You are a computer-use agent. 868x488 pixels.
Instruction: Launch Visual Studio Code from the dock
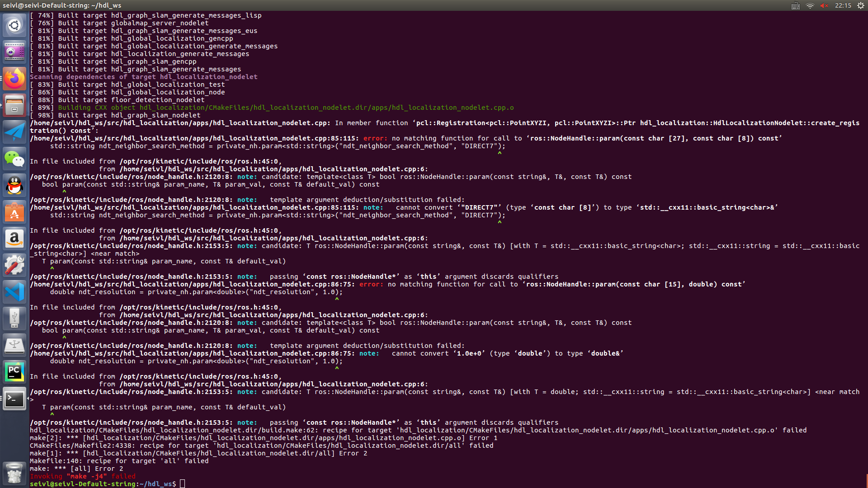tap(15, 291)
